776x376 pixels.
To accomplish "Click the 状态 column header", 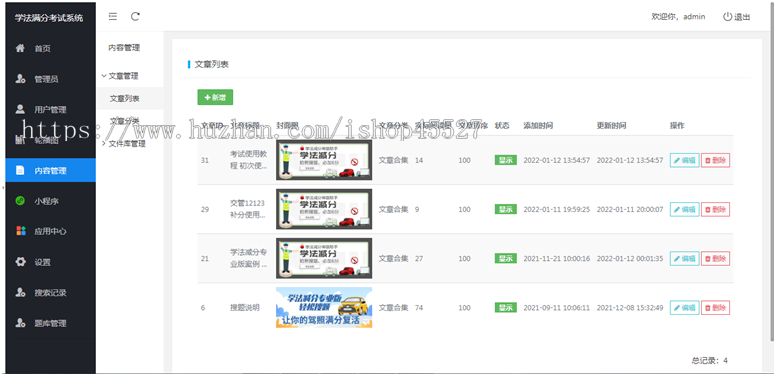I will pos(502,126).
